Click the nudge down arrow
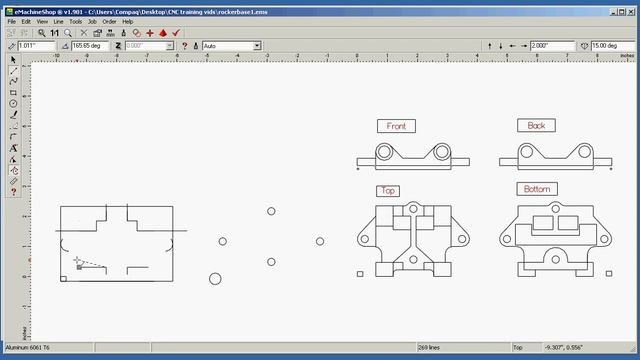640x360 pixels. 501,46
